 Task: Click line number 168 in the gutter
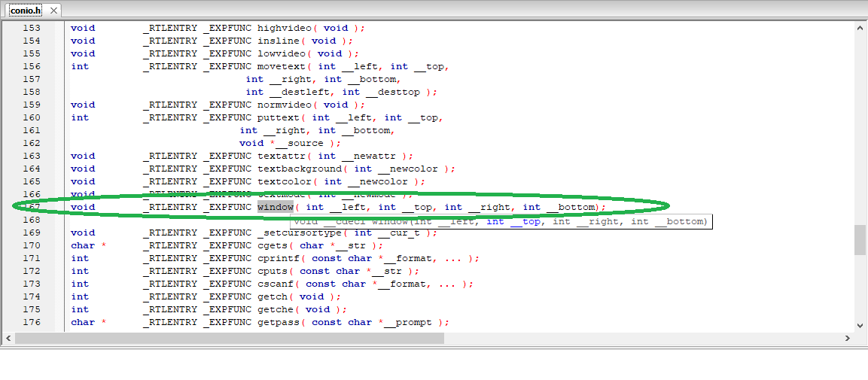[32, 220]
